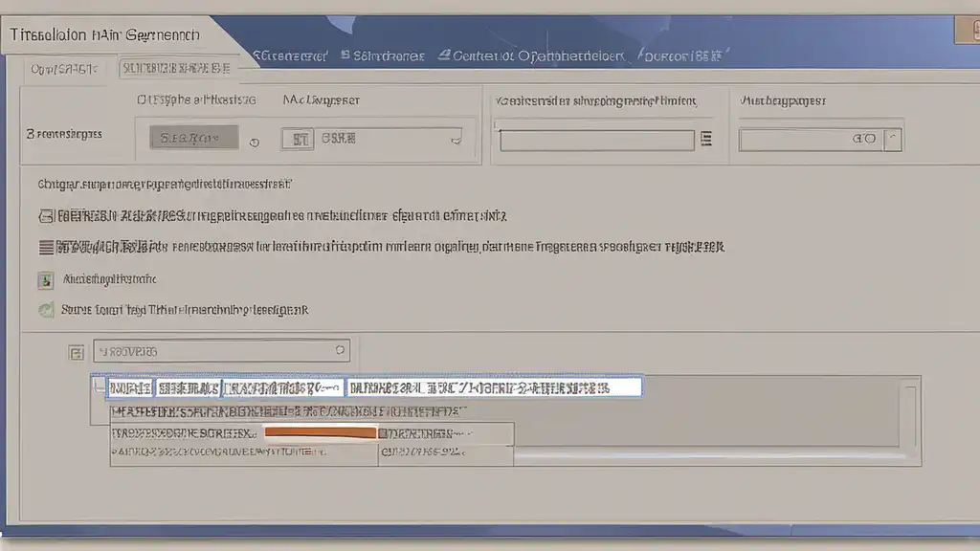Open the last top menu item ending in ISS
Screen dimensions: 980x551
[682, 55]
